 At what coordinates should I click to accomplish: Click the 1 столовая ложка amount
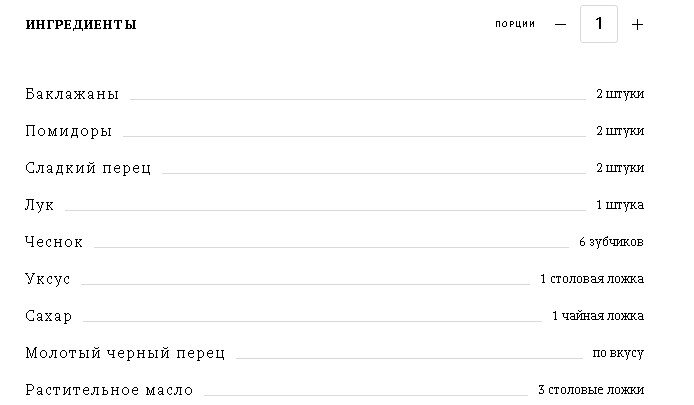pos(592,279)
